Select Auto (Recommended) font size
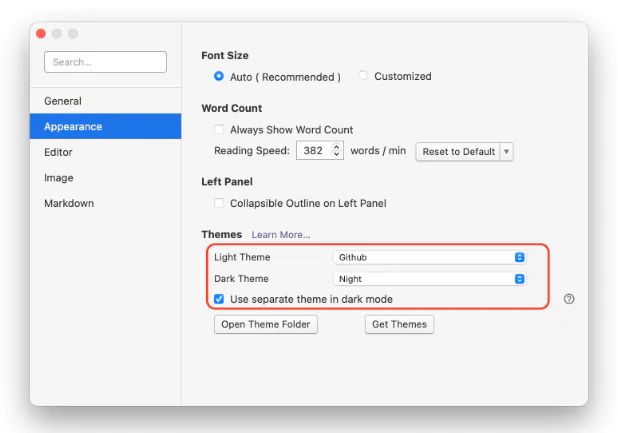The height and width of the screenshot is (433, 618). click(219, 76)
